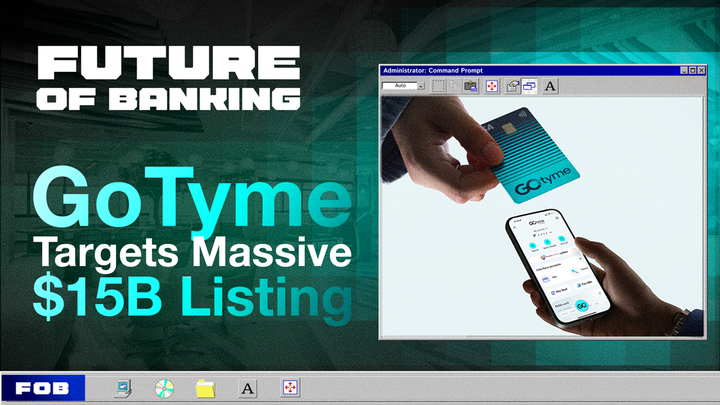Click the Paste icon in Command Prompt toolbar
The width and height of the screenshot is (720, 405).
coord(471,86)
